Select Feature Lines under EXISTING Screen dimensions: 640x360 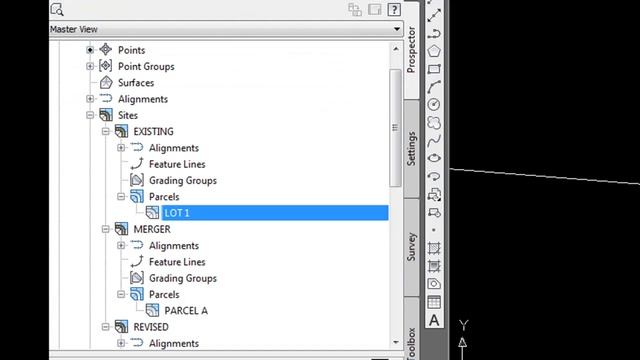pyautogui.click(x=177, y=164)
